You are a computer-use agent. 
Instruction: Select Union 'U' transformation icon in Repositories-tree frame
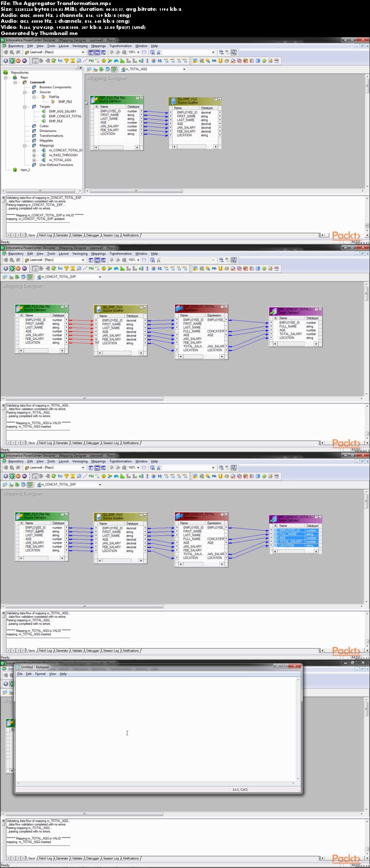pyautogui.click(x=220, y=61)
